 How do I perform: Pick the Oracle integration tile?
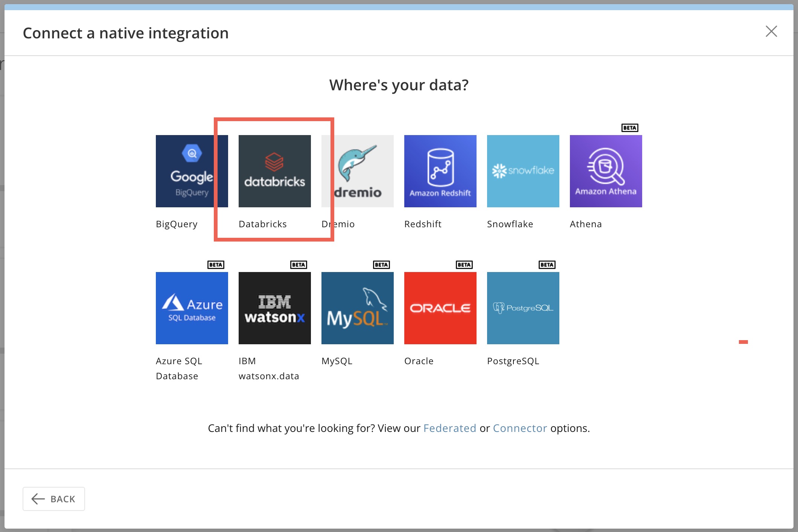tap(440, 308)
